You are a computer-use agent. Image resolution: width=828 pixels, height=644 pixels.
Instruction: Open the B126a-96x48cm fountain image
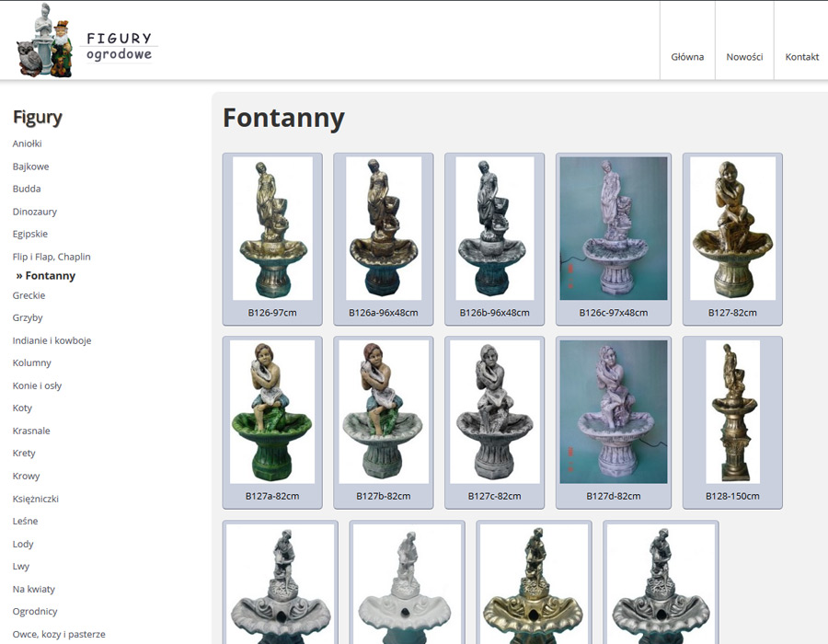coord(384,228)
